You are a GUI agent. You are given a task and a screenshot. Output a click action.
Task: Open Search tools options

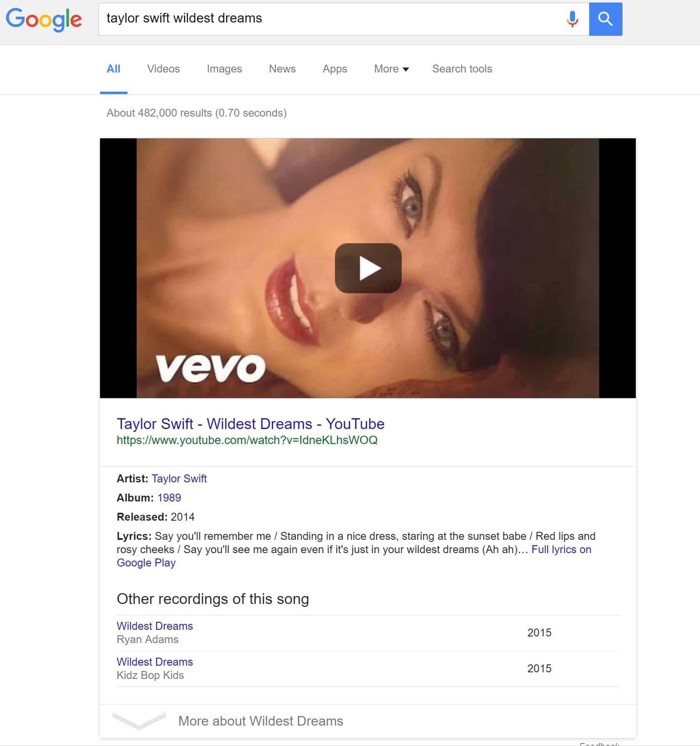[462, 69]
